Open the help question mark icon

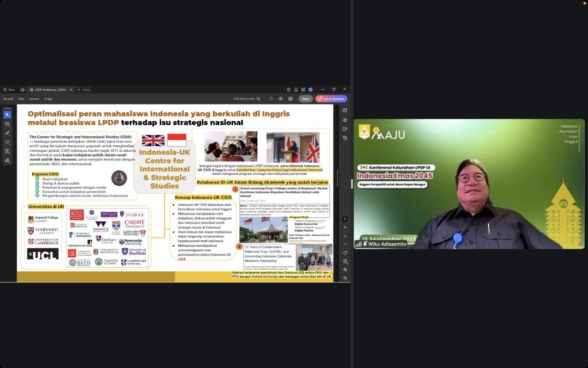(288, 90)
